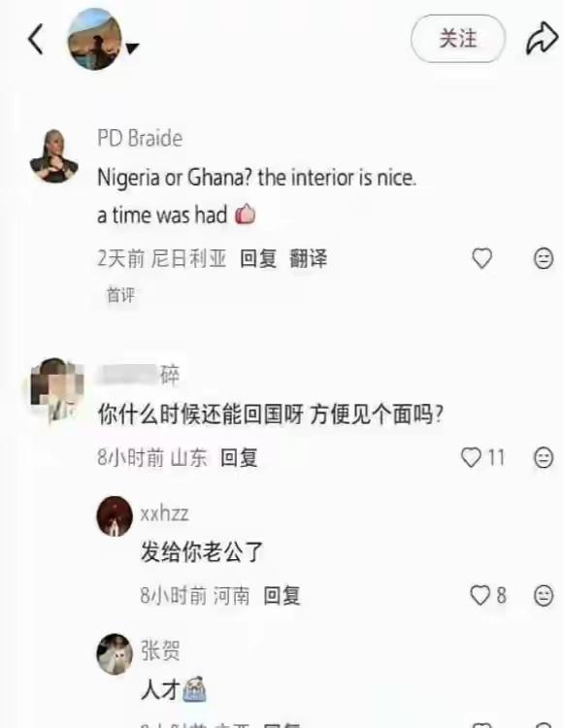Image resolution: width=563 pixels, height=728 pixels.
Task: Open xxhzz's profile avatar
Action: pos(115,515)
